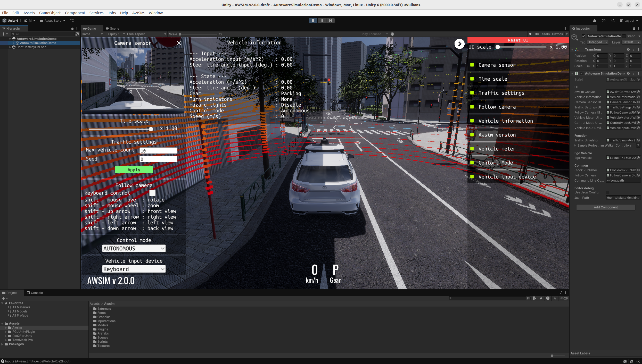This screenshot has height=364, width=642.
Task: Open the Control mode AUTONOMOUS dropdown
Action: click(134, 248)
